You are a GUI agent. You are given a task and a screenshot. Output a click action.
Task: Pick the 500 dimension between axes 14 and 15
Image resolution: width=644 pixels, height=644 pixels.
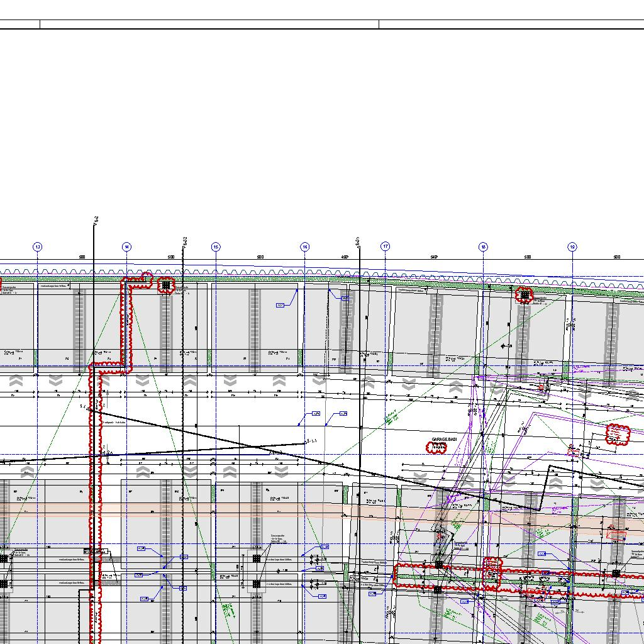[171, 257]
